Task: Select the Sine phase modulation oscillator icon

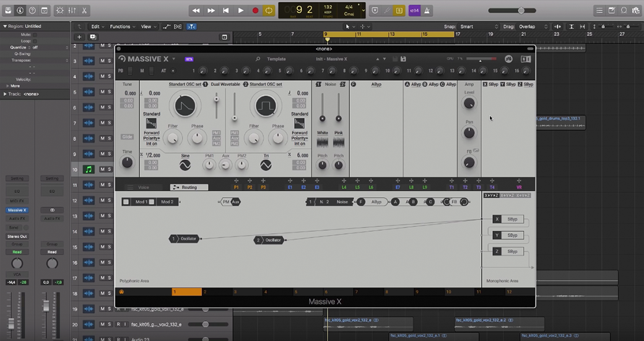Action: (x=185, y=166)
